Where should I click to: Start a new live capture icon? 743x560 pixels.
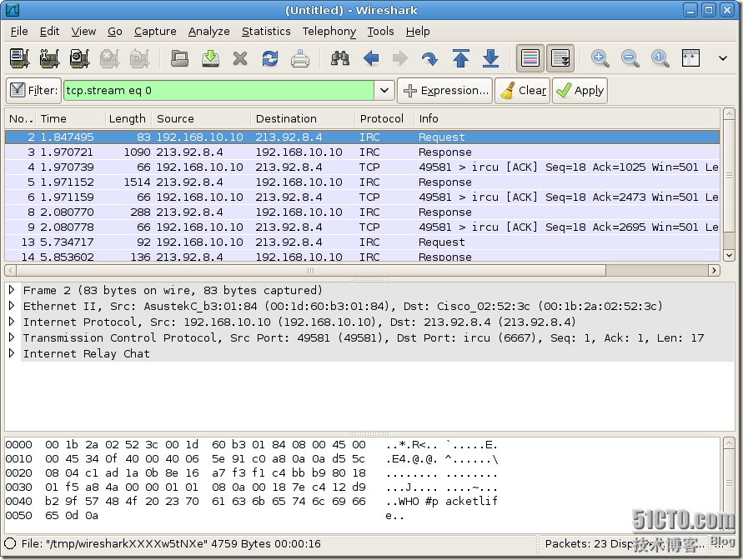79,58
